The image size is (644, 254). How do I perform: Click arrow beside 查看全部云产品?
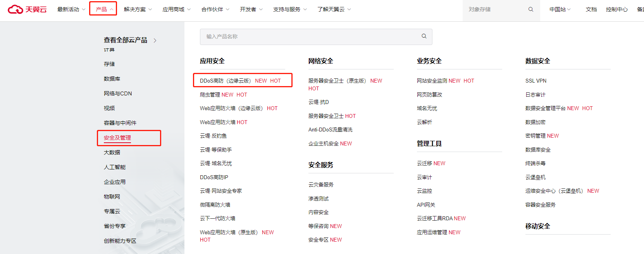155,40
